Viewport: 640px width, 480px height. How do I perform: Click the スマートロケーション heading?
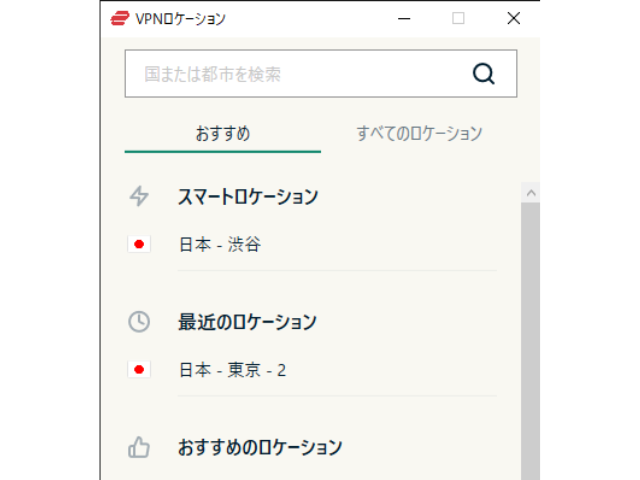[x=247, y=196]
